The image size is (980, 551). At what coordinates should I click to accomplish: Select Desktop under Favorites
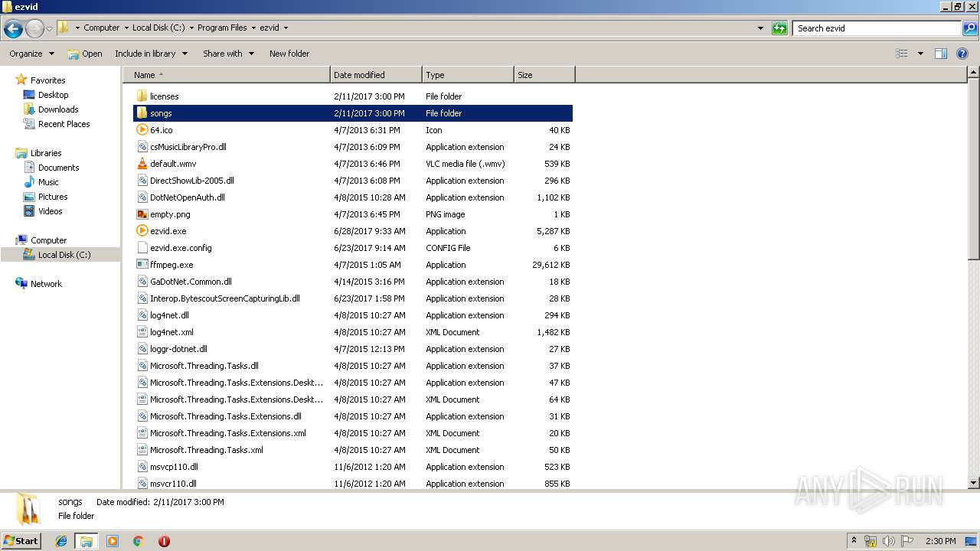pos(53,95)
